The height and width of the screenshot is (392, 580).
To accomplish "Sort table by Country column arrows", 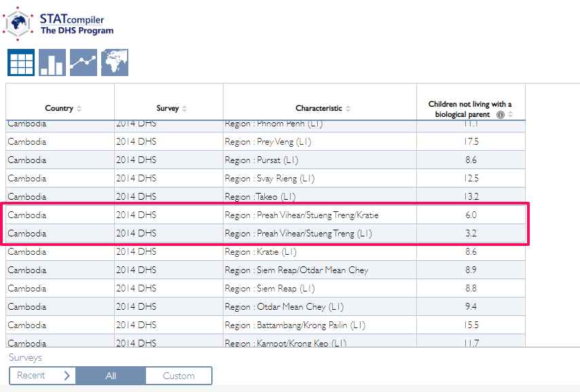I will tap(79, 109).
